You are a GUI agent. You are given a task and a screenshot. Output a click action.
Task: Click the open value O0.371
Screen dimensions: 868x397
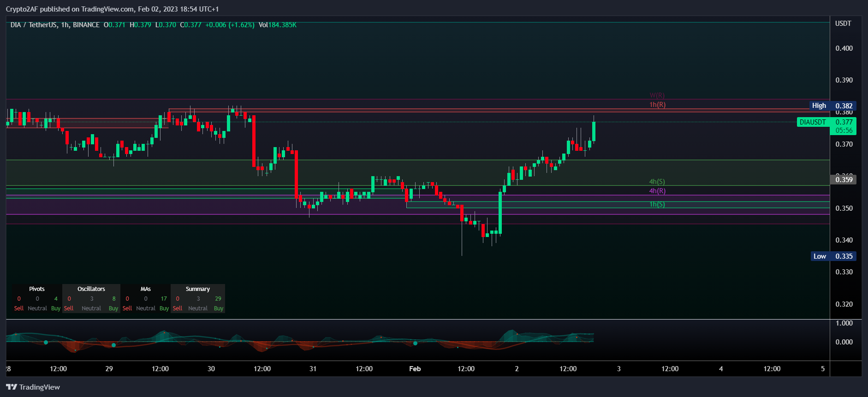coord(114,25)
